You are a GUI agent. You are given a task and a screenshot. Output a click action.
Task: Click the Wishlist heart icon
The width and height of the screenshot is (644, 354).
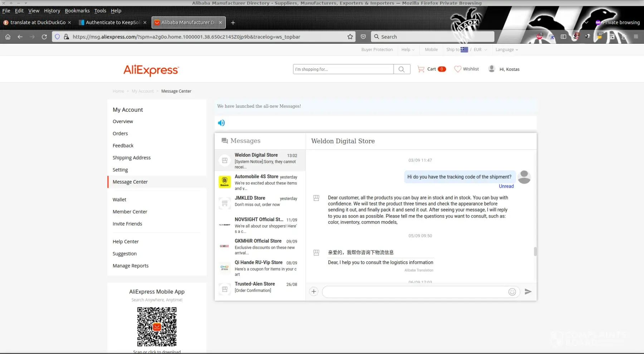coord(458,69)
